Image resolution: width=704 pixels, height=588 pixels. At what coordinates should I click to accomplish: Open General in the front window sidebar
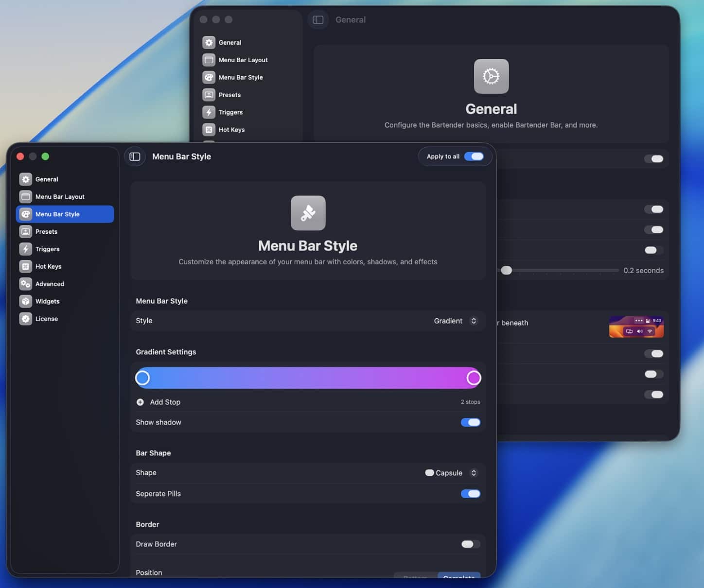tap(65, 179)
